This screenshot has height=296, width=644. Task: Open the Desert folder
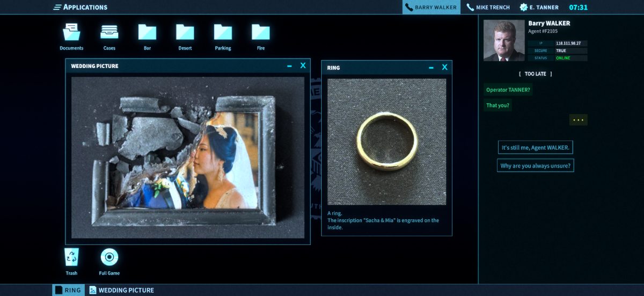(x=185, y=32)
